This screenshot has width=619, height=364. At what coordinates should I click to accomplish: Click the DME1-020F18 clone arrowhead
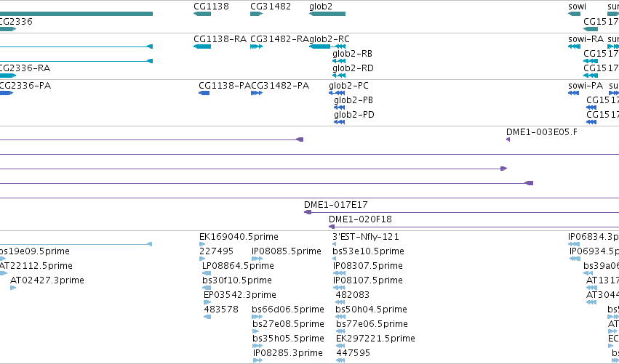(332, 227)
